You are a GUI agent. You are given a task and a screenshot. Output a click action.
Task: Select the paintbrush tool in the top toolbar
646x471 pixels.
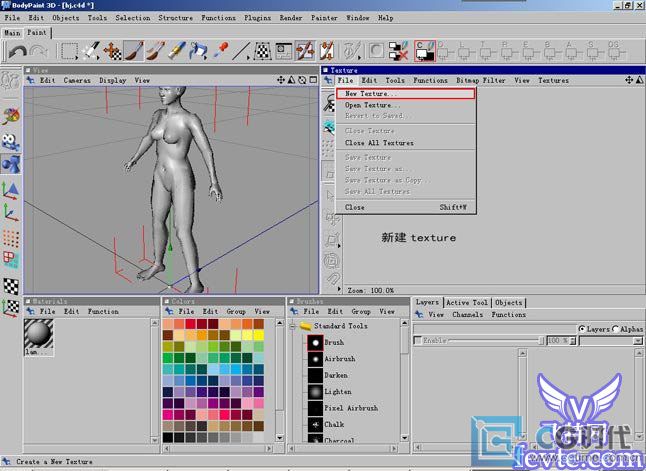tap(134, 50)
